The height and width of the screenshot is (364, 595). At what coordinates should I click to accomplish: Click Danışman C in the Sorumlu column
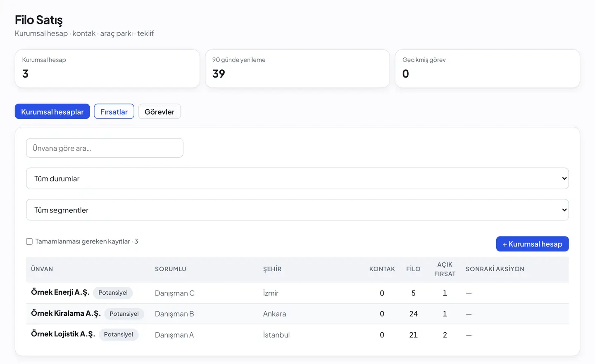click(175, 293)
